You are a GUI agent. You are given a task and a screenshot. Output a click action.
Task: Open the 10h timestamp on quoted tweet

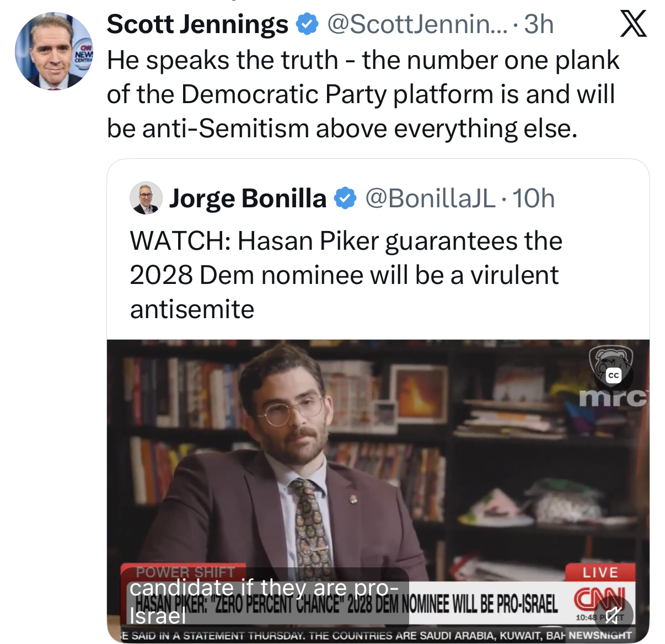tap(533, 198)
